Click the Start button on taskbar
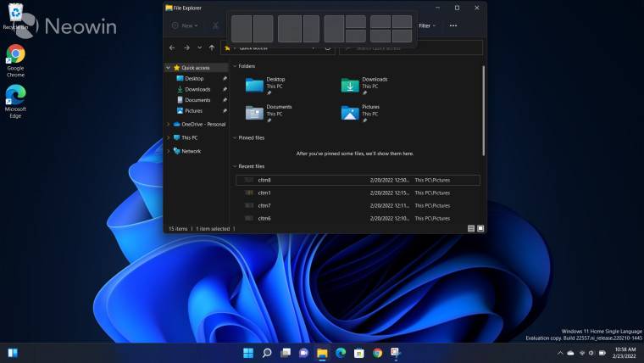The width and height of the screenshot is (644, 363). click(248, 353)
